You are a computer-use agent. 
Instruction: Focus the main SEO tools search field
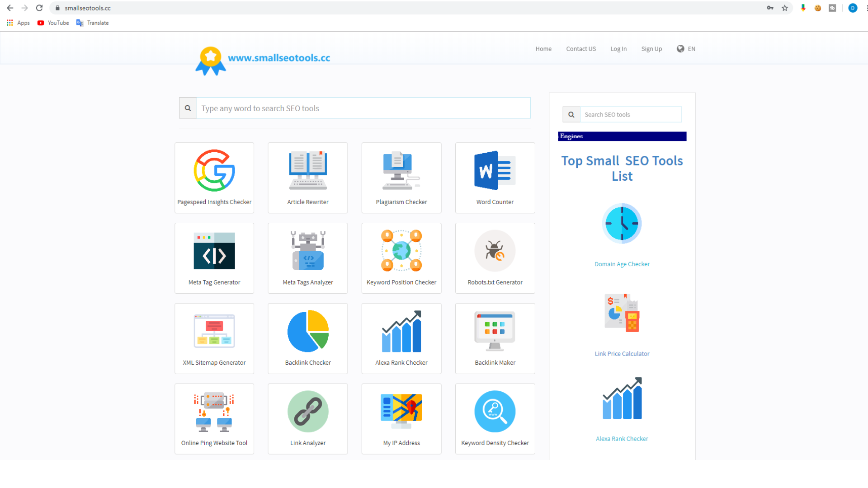(x=363, y=108)
